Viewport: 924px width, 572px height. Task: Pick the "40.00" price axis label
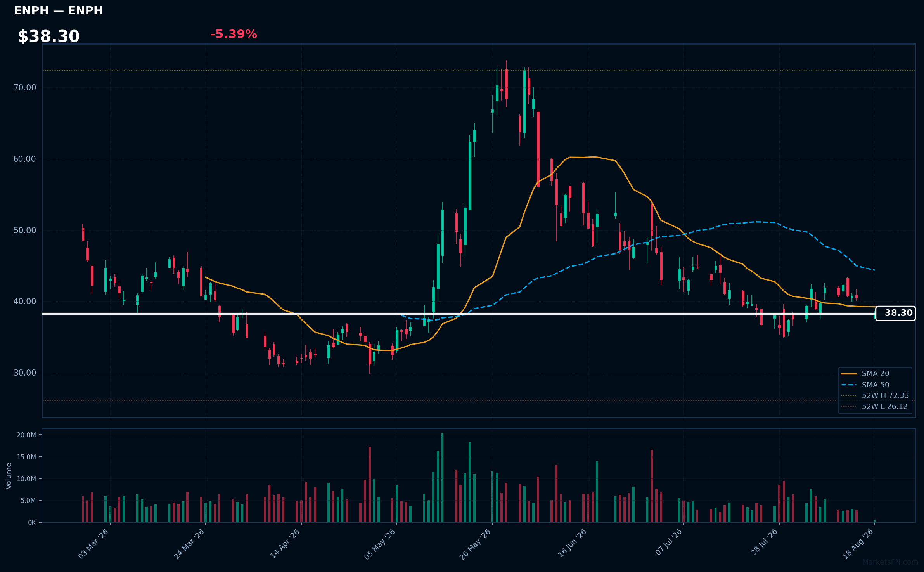(25, 302)
